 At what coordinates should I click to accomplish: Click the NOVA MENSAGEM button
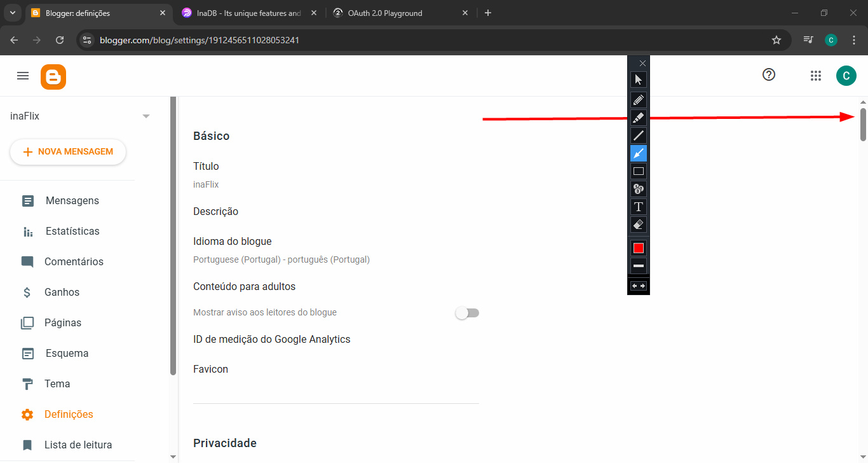[67, 151]
